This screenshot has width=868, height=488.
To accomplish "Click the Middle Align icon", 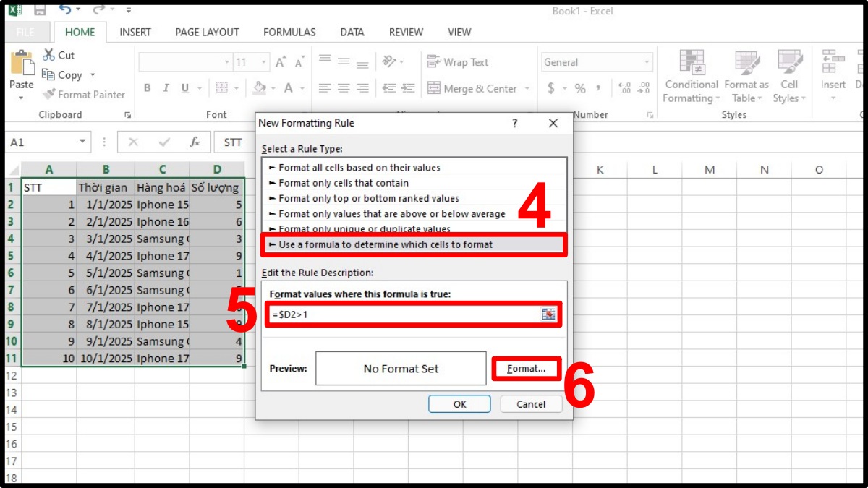I will pos(344,62).
